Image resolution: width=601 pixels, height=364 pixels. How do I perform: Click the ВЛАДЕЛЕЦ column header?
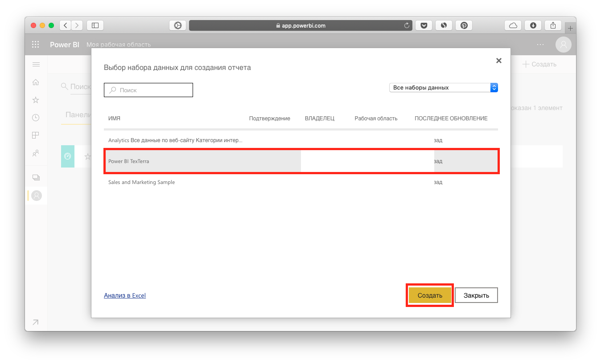[x=320, y=119]
